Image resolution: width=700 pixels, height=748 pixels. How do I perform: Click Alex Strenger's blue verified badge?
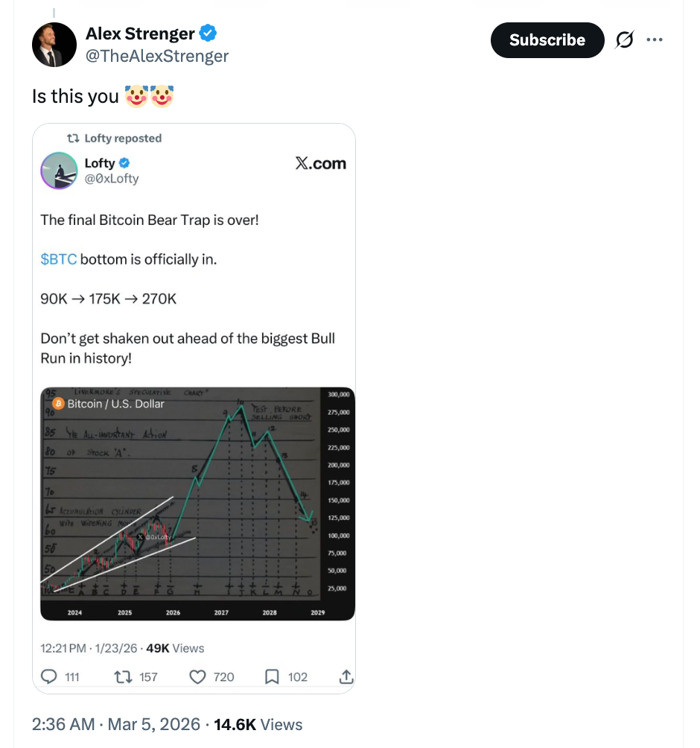click(x=209, y=34)
